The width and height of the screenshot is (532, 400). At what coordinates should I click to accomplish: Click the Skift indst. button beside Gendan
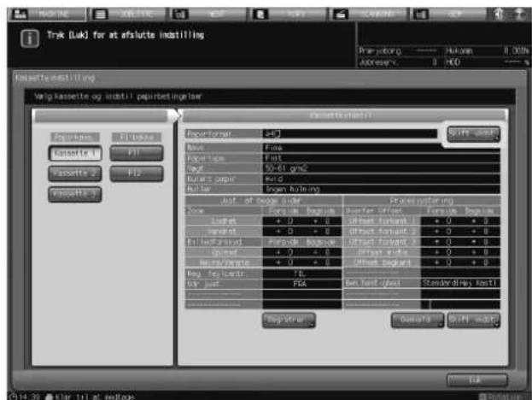pos(474,320)
